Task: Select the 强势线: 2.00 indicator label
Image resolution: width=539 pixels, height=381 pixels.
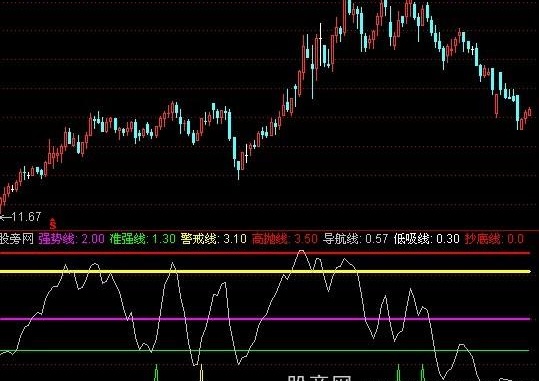Action: click(72, 238)
